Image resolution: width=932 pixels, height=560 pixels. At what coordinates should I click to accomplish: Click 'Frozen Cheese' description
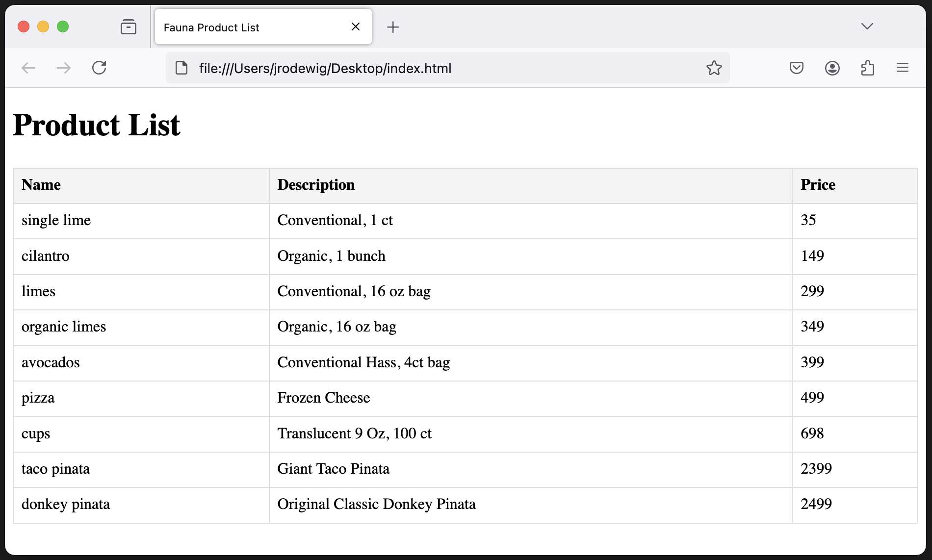click(x=324, y=398)
